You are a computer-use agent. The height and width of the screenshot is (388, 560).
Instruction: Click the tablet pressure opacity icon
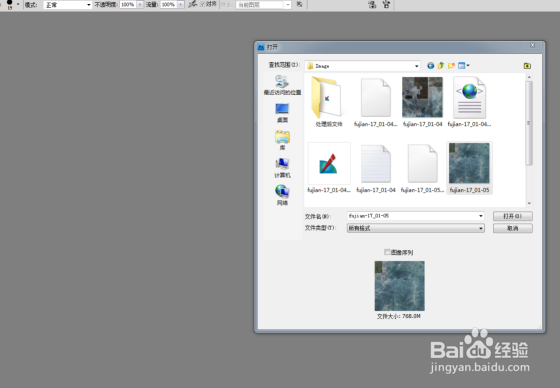[372, 5]
